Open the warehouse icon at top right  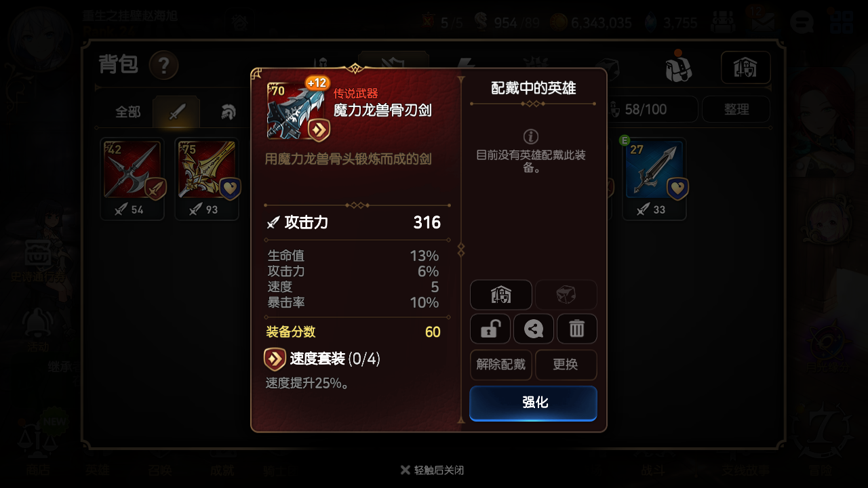[746, 67]
